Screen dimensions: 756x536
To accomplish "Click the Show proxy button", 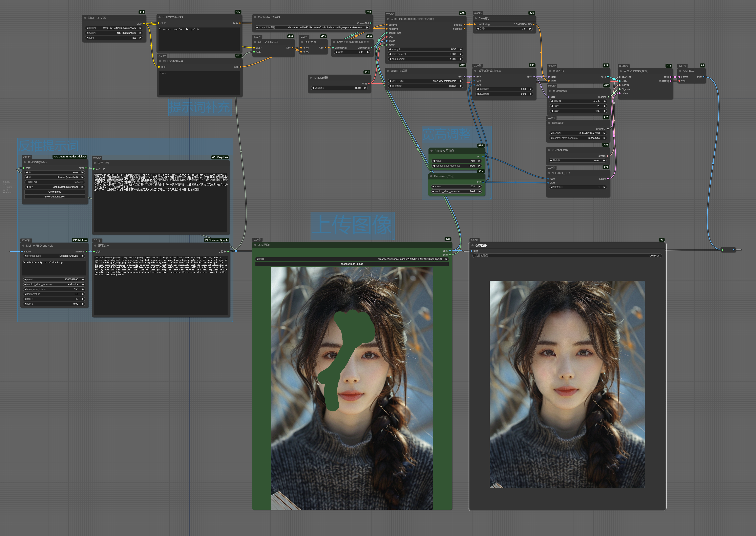I will [x=55, y=192].
